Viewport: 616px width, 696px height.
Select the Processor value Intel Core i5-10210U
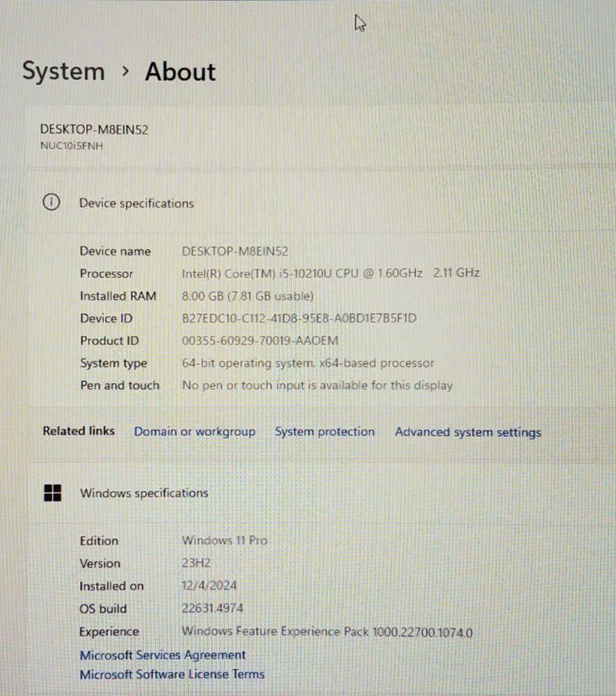[331, 273]
